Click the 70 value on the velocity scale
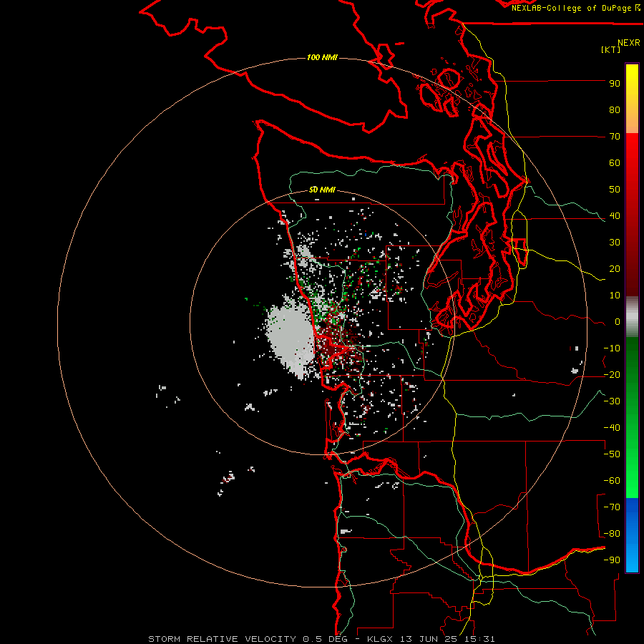The height and width of the screenshot is (644, 644). (x=615, y=137)
